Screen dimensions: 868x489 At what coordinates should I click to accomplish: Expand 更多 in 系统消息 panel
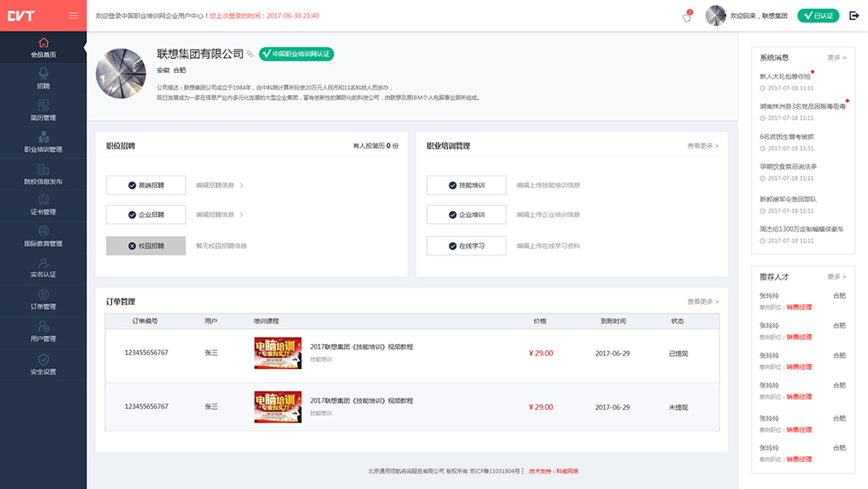click(837, 57)
